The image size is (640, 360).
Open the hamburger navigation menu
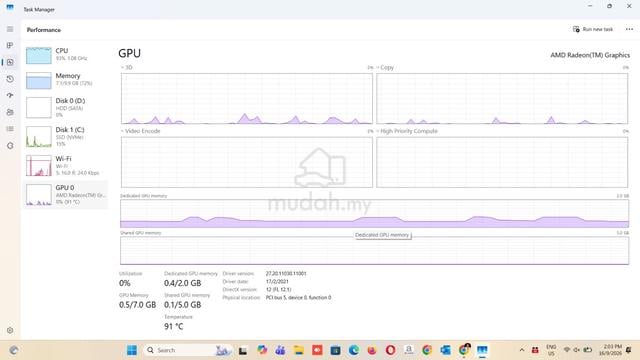coord(10,29)
